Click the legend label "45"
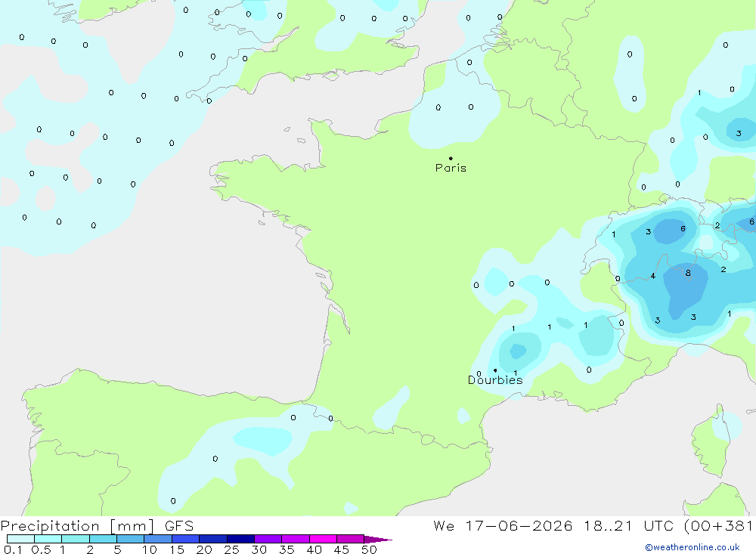 (x=342, y=549)
